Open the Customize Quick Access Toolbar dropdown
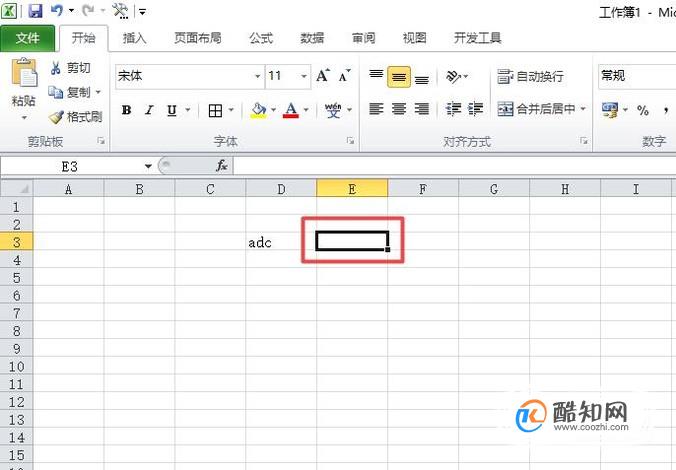The width and height of the screenshot is (676, 470). pos(142,12)
